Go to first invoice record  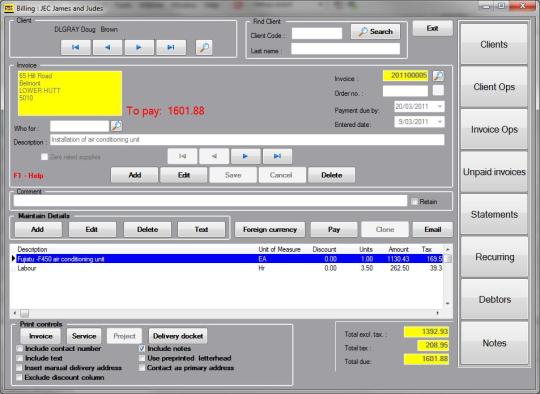(x=183, y=156)
